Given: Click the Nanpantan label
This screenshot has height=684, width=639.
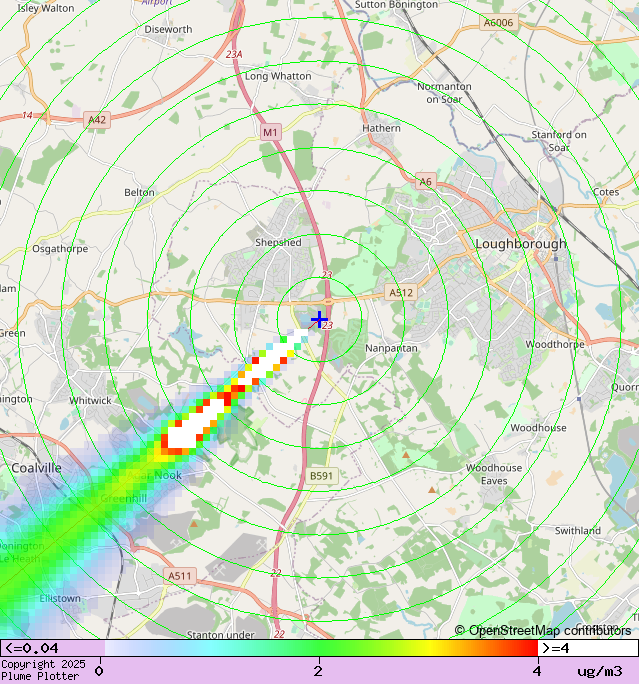Looking at the screenshot, I should 391,348.
